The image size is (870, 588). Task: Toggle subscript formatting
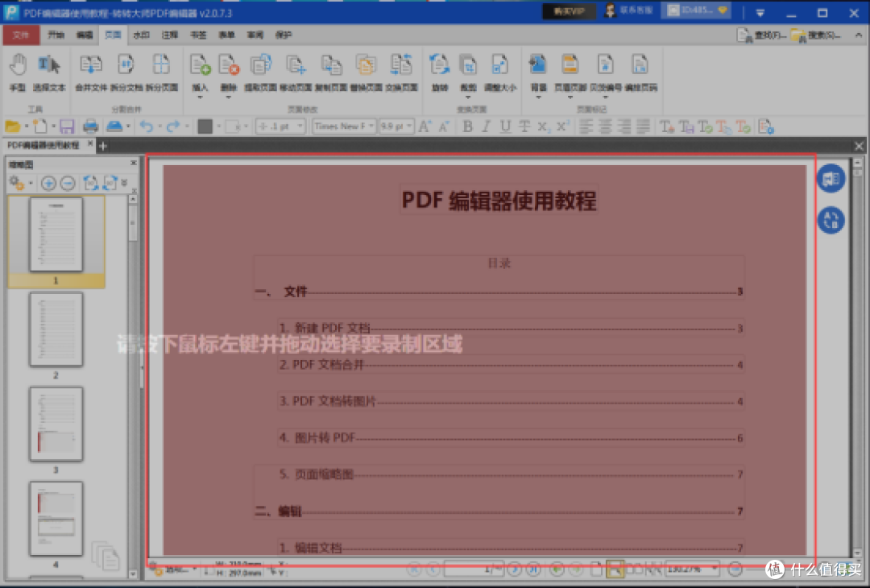(x=543, y=127)
